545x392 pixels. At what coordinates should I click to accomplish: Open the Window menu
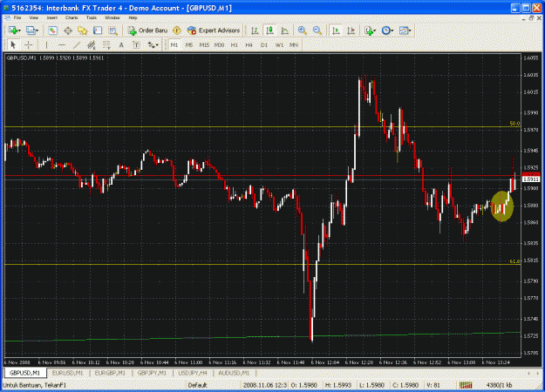point(112,17)
